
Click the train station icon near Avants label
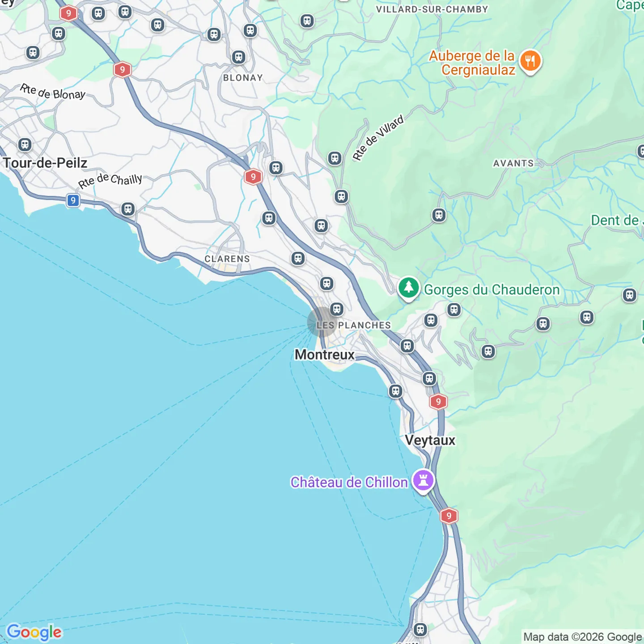point(439,215)
